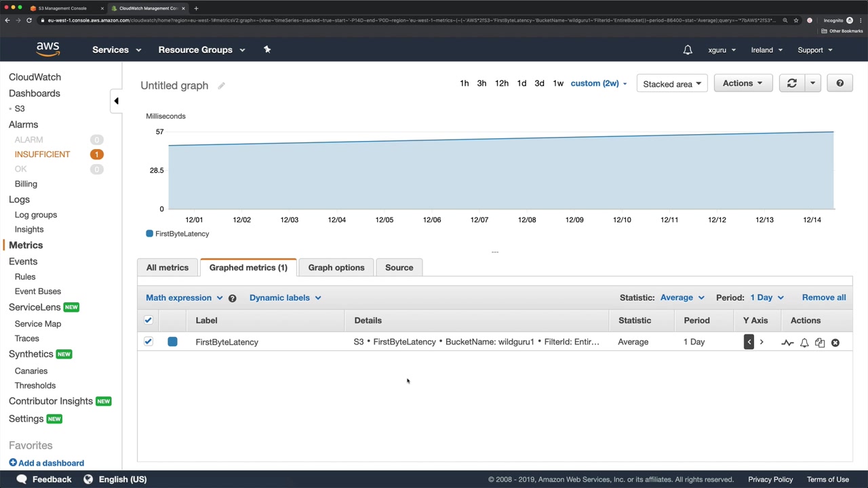The width and height of the screenshot is (868, 488).
Task: Open refresh interval dropdown arrow
Action: click(812, 83)
